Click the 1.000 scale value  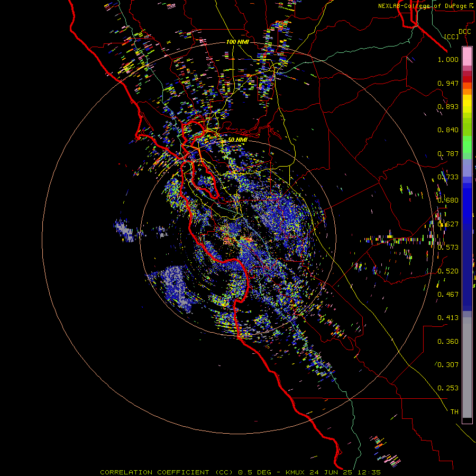(448, 59)
